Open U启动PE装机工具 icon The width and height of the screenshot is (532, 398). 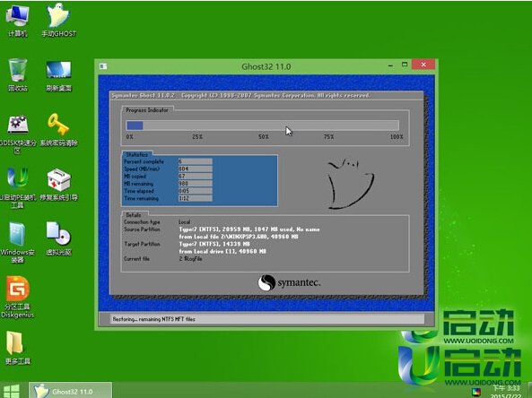(17, 188)
